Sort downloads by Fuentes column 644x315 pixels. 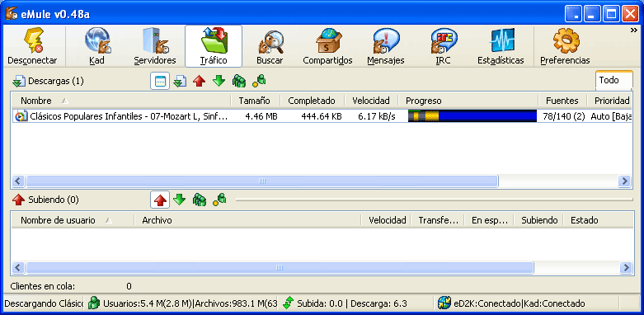(562, 101)
